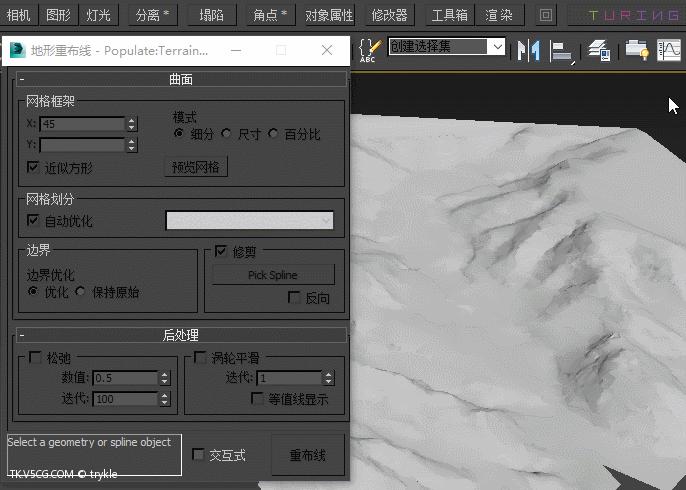
Task: Click the X value input field
Action: click(x=82, y=124)
